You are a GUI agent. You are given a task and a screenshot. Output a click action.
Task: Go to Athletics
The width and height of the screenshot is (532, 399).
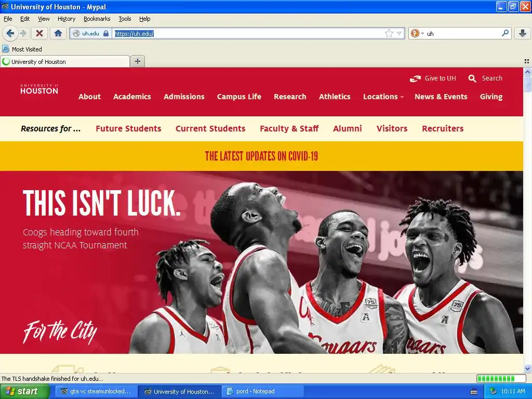tap(335, 97)
